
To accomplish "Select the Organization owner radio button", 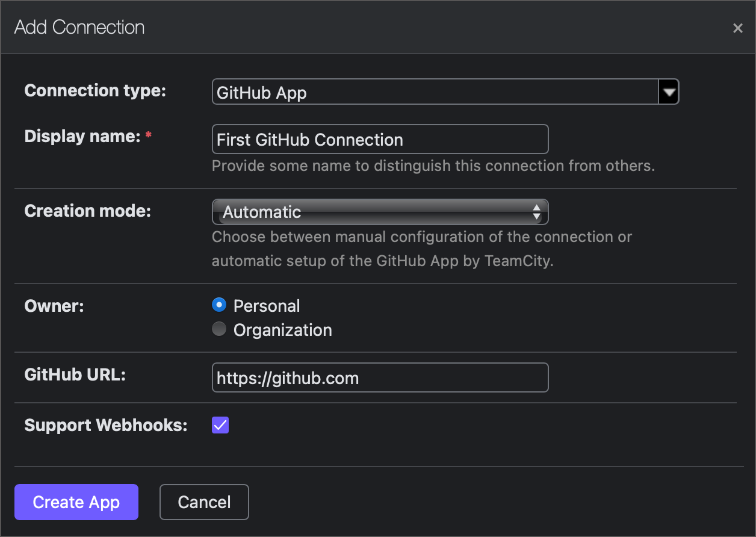I will coord(219,329).
